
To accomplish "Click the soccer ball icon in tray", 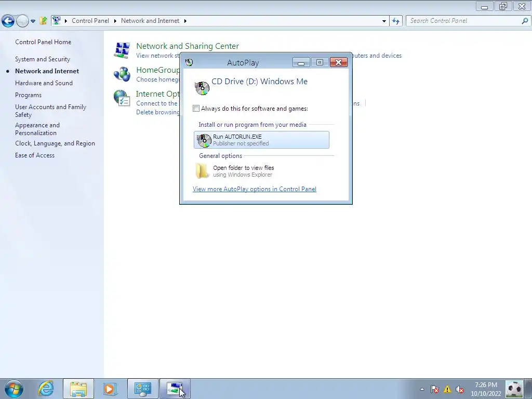I will [514, 389].
